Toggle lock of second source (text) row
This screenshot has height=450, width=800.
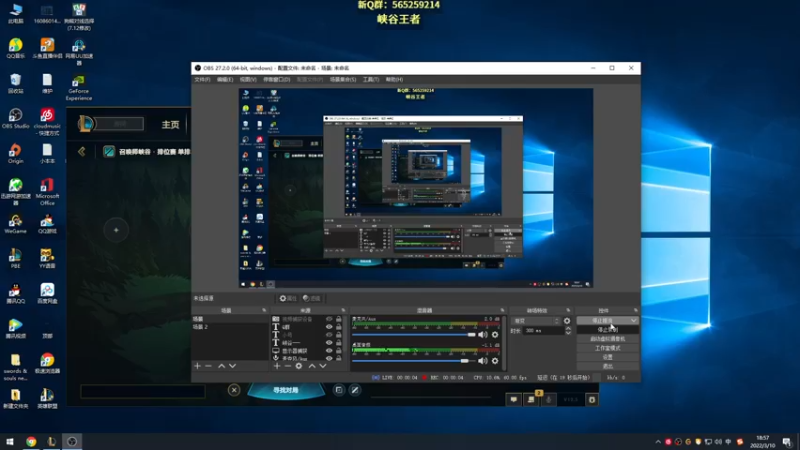coord(338,327)
